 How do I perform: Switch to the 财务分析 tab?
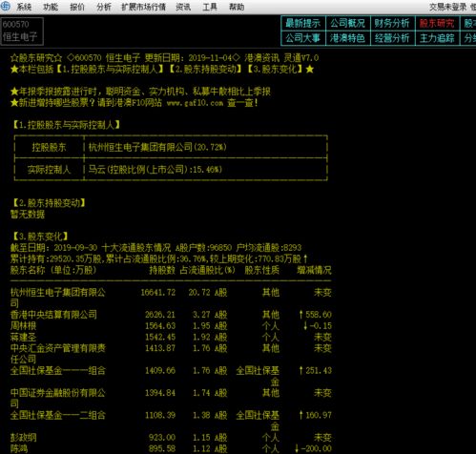pyautogui.click(x=392, y=23)
